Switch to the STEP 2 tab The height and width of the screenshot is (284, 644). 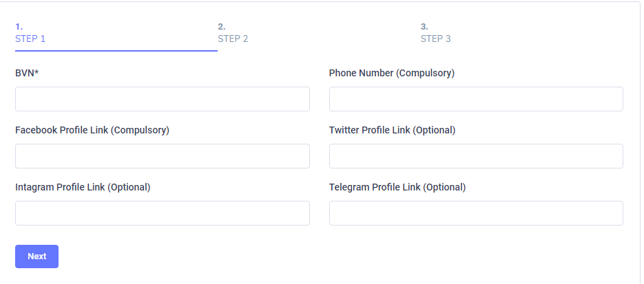click(x=233, y=39)
